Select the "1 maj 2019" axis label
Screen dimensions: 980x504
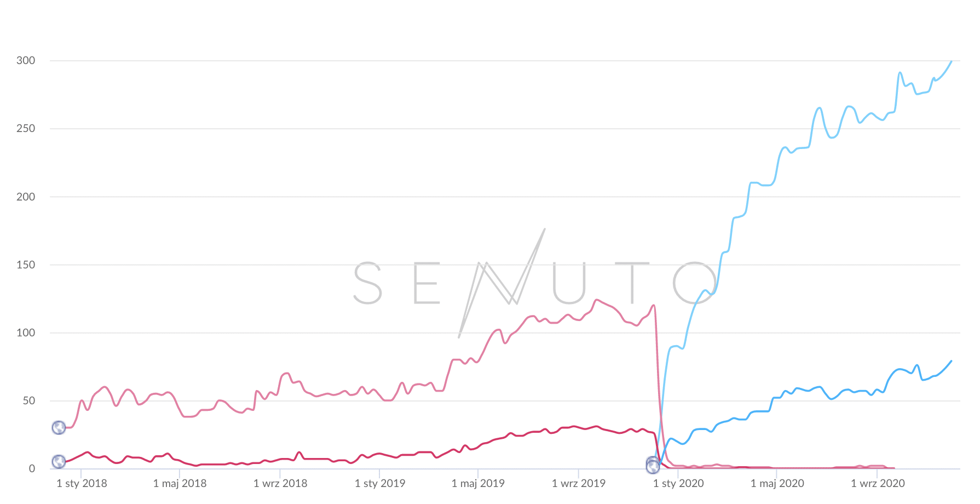click(478, 483)
